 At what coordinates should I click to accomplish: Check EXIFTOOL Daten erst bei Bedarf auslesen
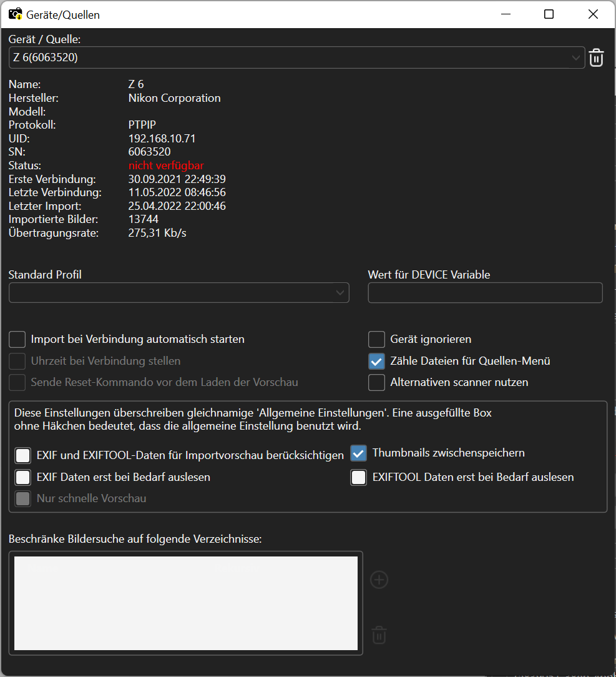358,478
